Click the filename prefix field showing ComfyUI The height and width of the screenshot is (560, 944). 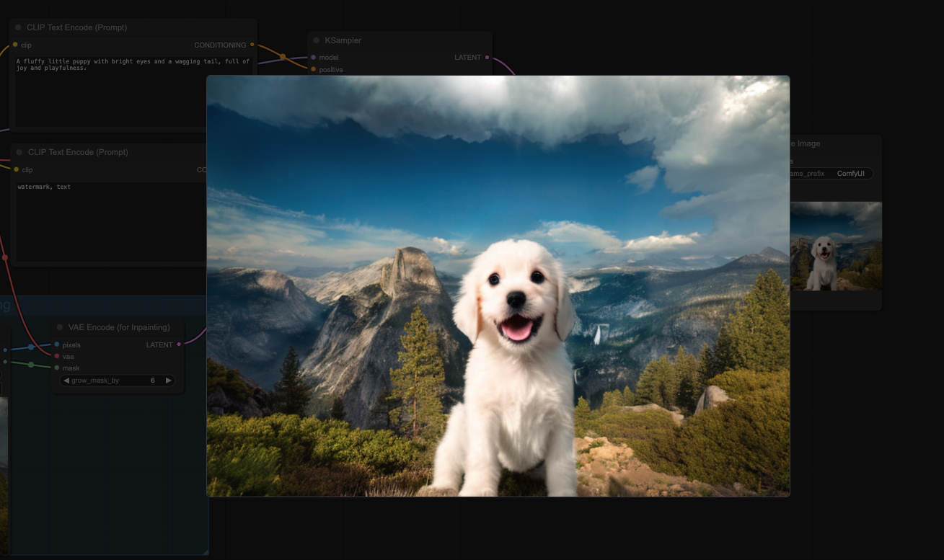[x=831, y=174]
